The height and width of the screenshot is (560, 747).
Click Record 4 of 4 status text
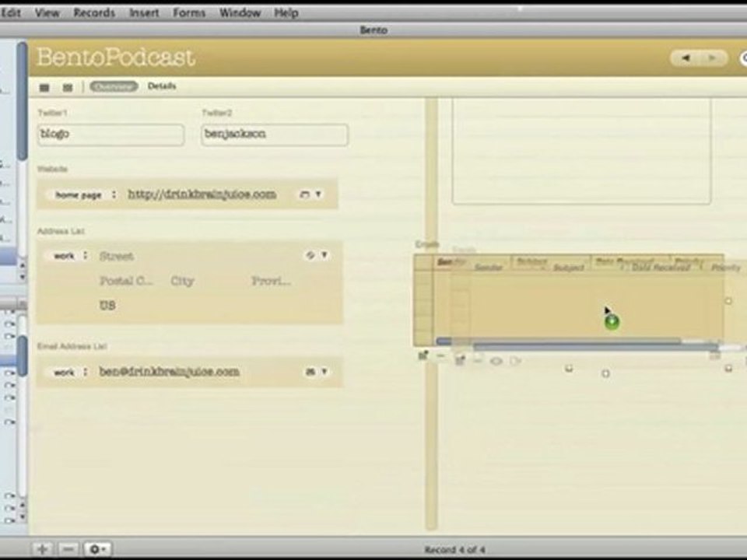coord(454,550)
